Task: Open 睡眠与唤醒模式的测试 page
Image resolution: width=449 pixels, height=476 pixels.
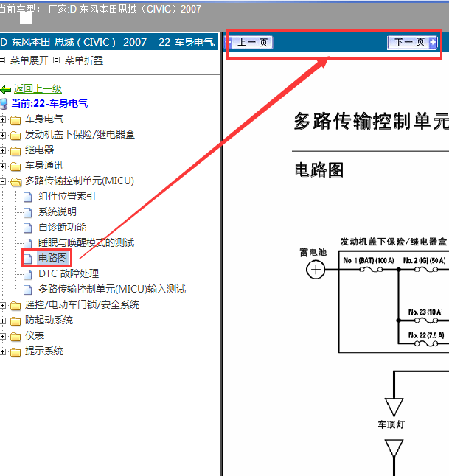Action: pyautogui.click(x=86, y=243)
